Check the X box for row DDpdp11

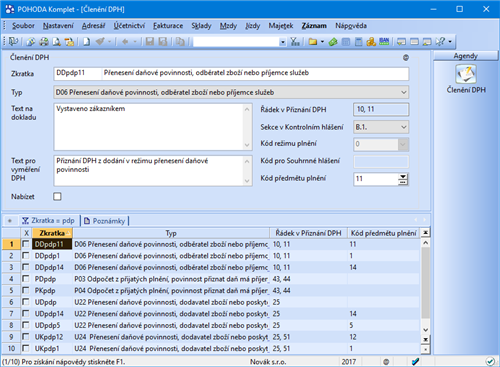coord(26,244)
